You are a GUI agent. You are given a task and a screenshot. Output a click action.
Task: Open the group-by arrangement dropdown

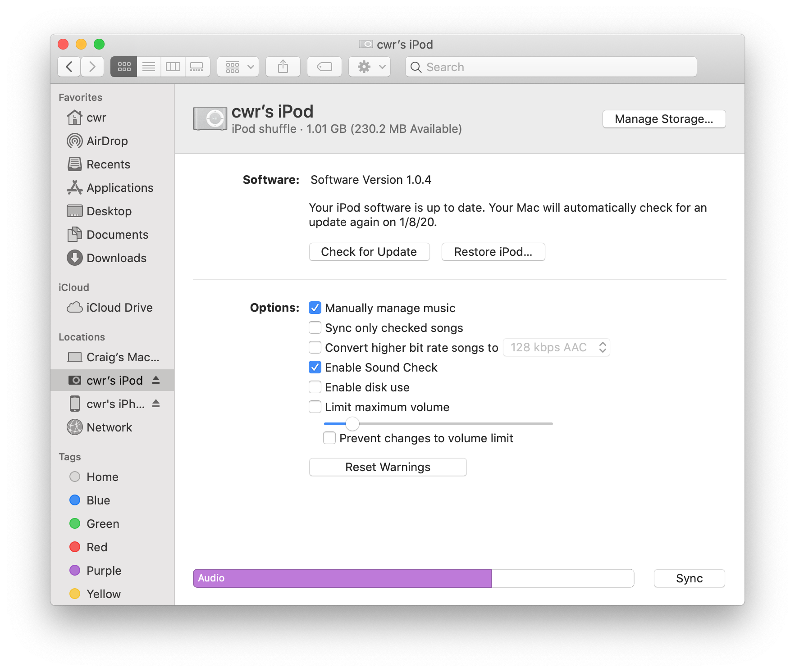(238, 67)
